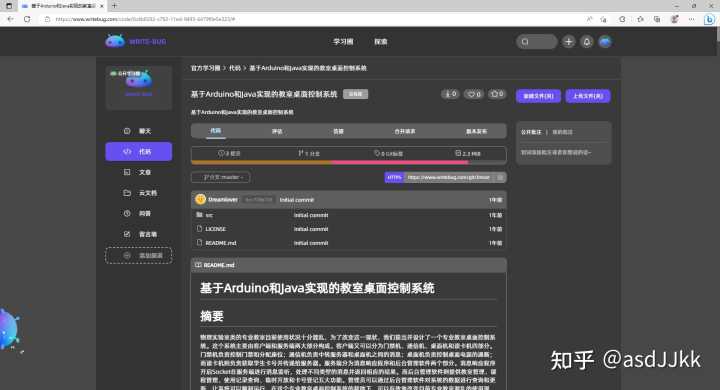Open 聊天 chat in the sidebar
This screenshot has width=720, height=390.
click(x=139, y=131)
